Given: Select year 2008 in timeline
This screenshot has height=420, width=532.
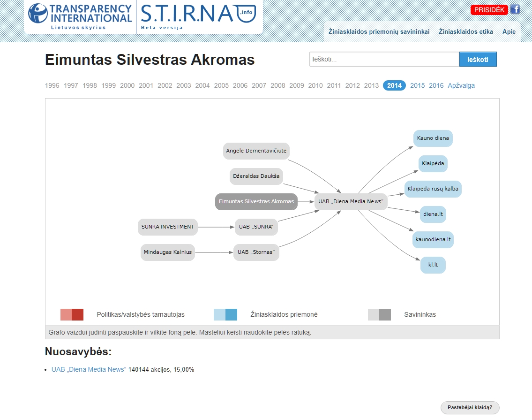Looking at the screenshot, I should pyautogui.click(x=277, y=85).
